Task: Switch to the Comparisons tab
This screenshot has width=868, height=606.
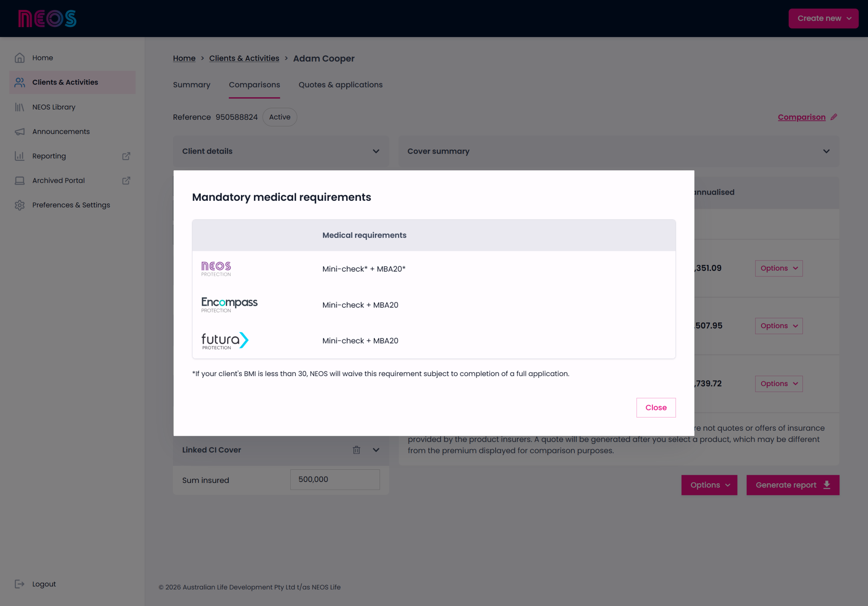Action: (254, 85)
